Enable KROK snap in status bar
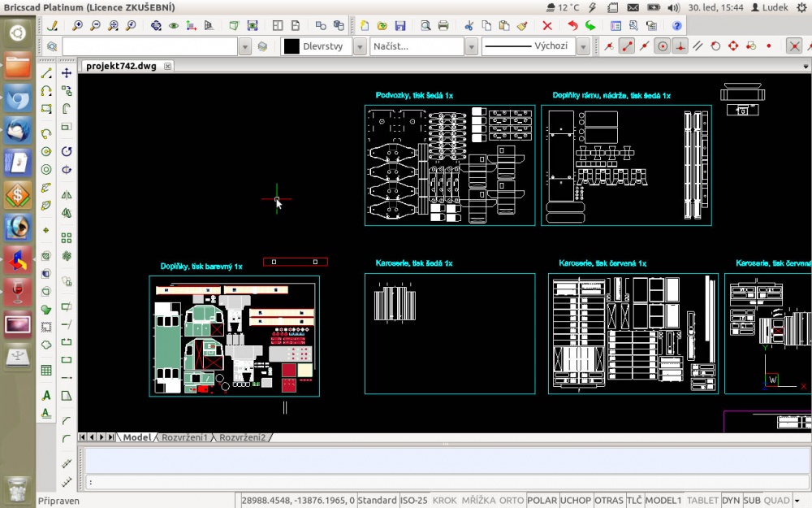This screenshot has height=508, width=812. point(444,500)
